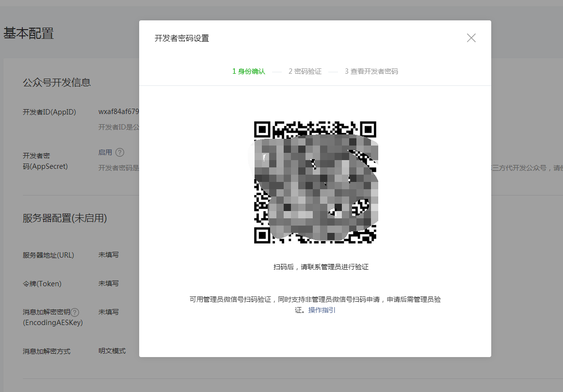The height and width of the screenshot is (392, 563).
Task: Select step 1 身份确认
Action: [248, 71]
